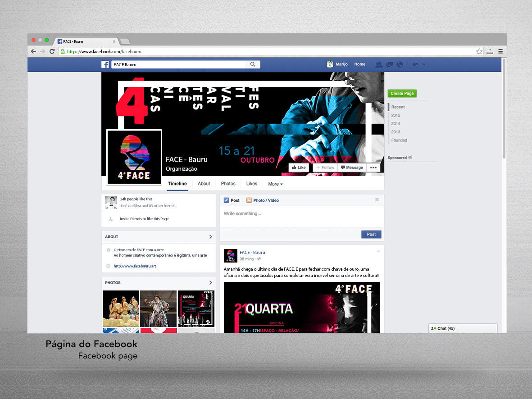This screenshot has height=399, width=532.
Task: Expand the ABOUT section arrow
Action: (211, 237)
